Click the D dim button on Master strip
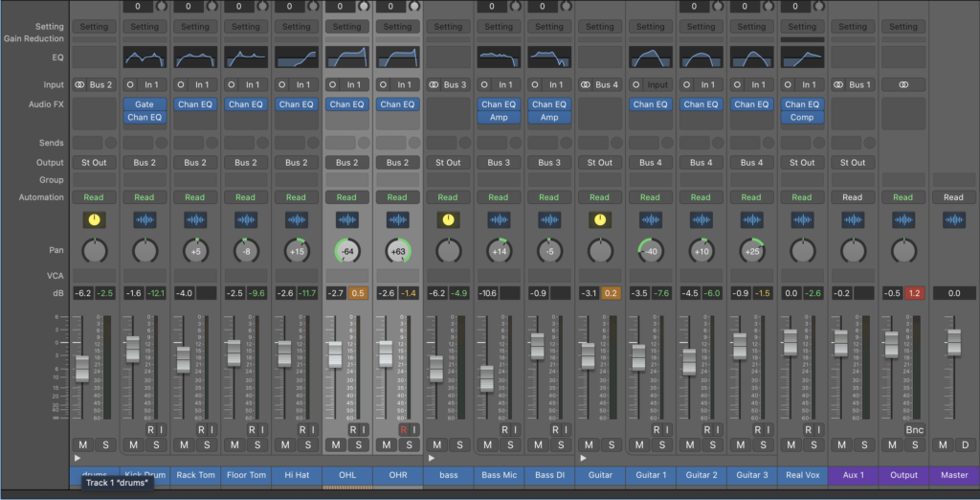Screen dimensions: 980x500 (x=965, y=445)
